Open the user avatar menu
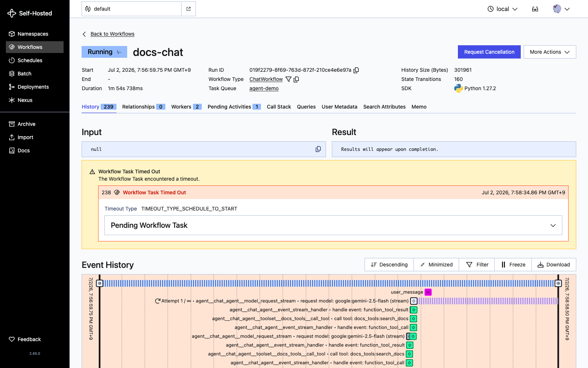The width and height of the screenshot is (588, 368). coord(561,9)
